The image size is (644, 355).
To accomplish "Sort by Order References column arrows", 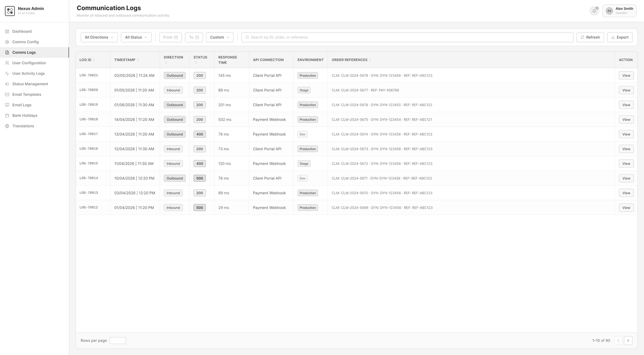I will 370,60.
